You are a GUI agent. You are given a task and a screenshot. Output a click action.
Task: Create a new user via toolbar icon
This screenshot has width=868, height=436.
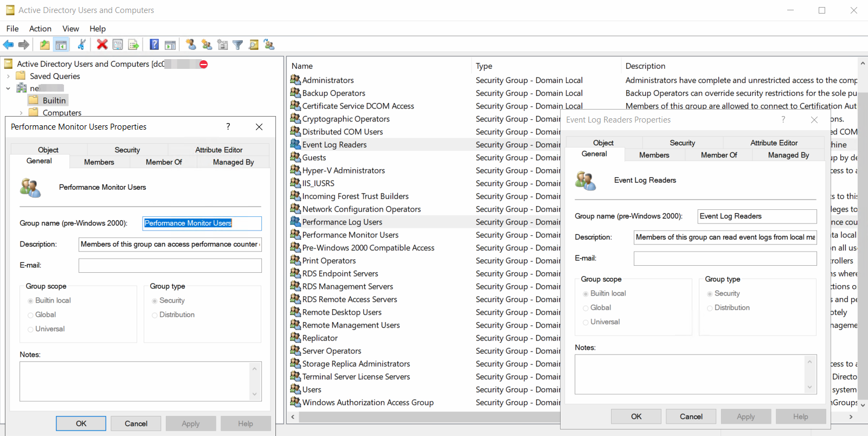tap(190, 44)
